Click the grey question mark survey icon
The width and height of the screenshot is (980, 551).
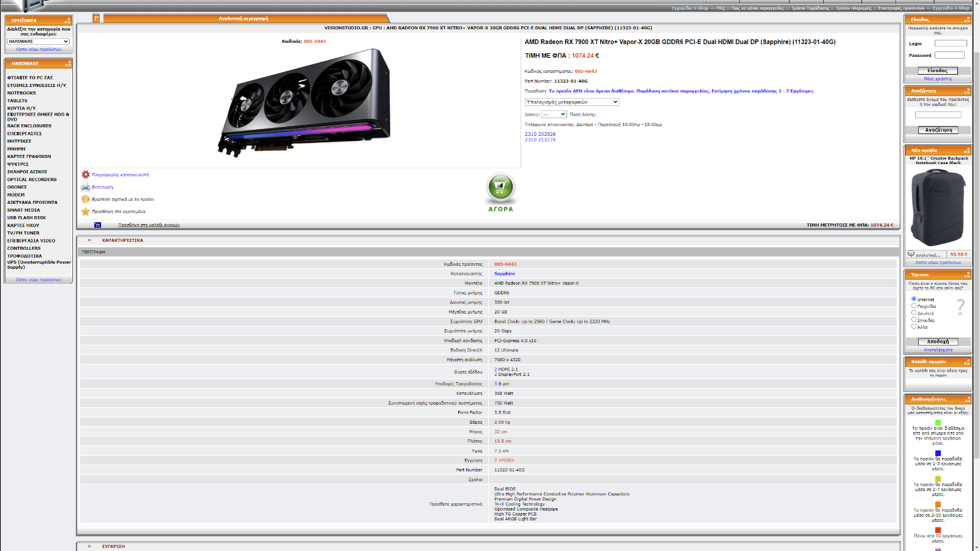[960, 307]
